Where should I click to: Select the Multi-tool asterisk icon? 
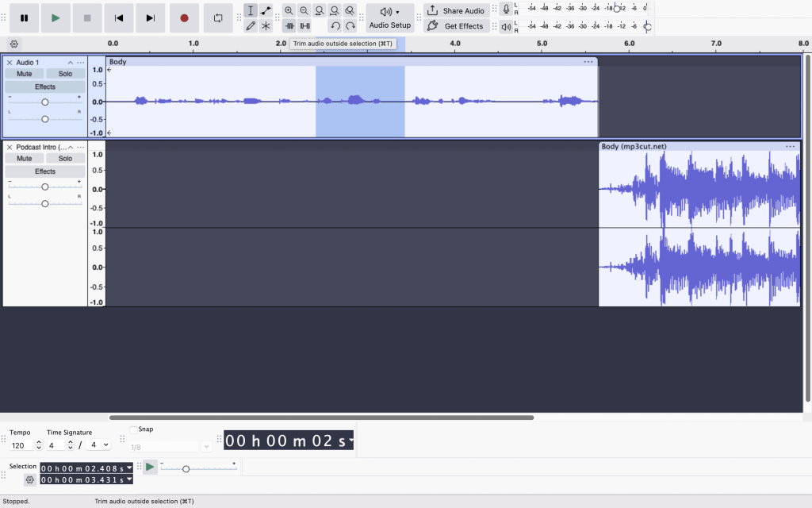coord(266,25)
